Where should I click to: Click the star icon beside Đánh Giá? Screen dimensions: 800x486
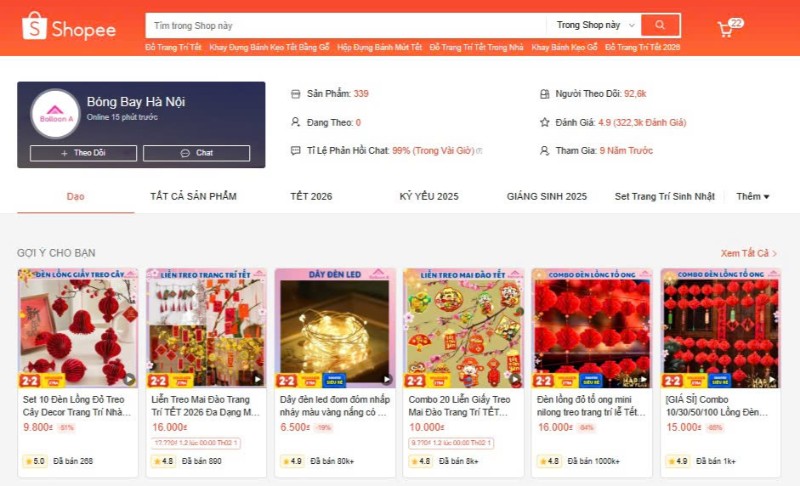coord(544,122)
